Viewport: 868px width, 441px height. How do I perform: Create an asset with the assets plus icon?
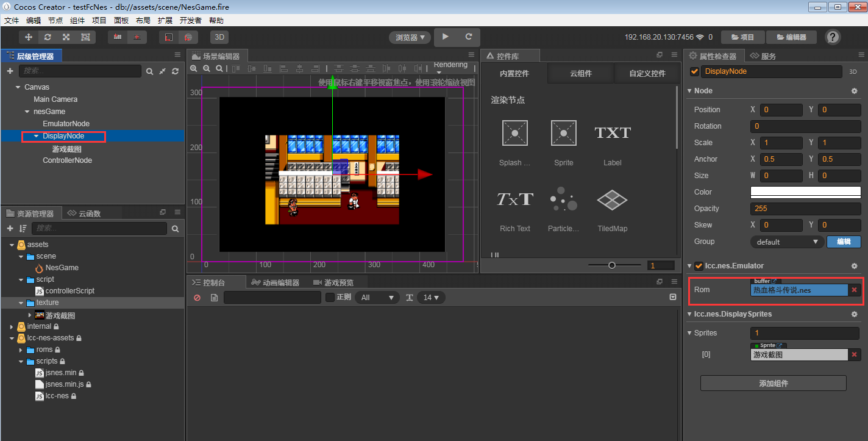tap(10, 229)
